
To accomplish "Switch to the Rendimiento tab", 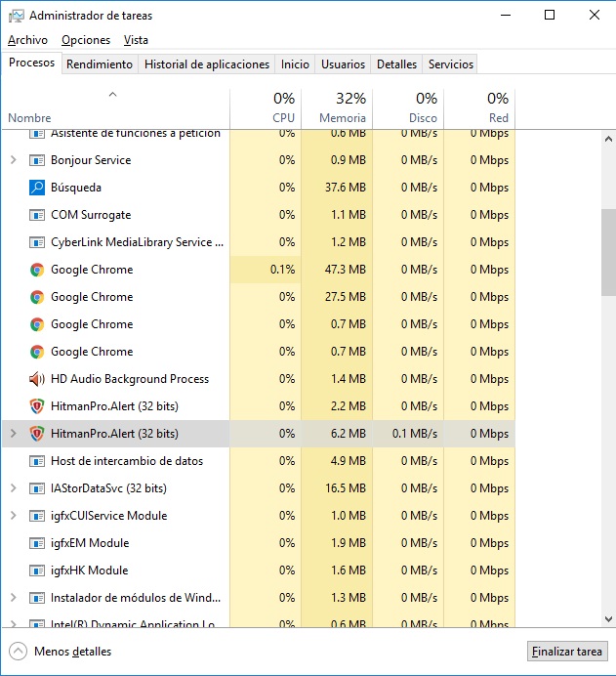I will click(x=100, y=64).
